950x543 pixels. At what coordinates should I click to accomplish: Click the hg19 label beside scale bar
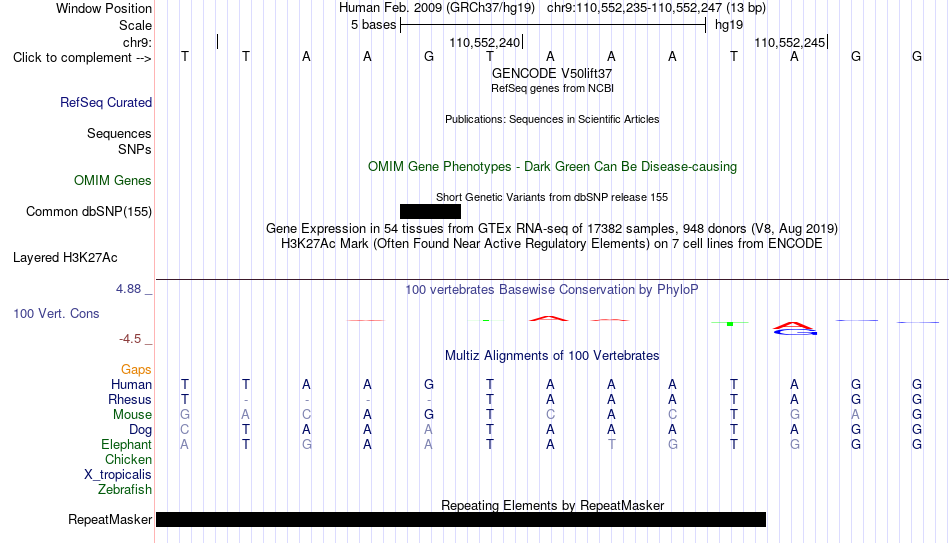point(729,25)
